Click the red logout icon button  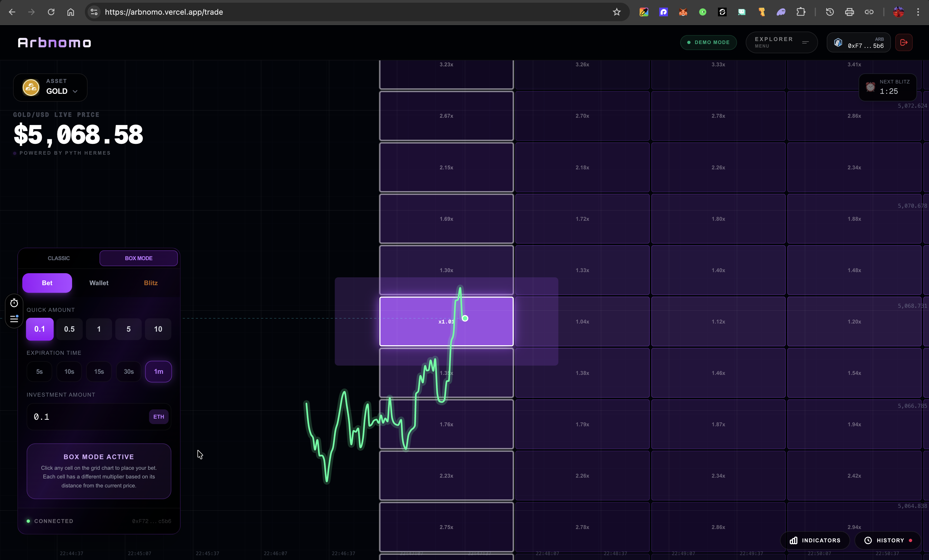[x=904, y=43]
